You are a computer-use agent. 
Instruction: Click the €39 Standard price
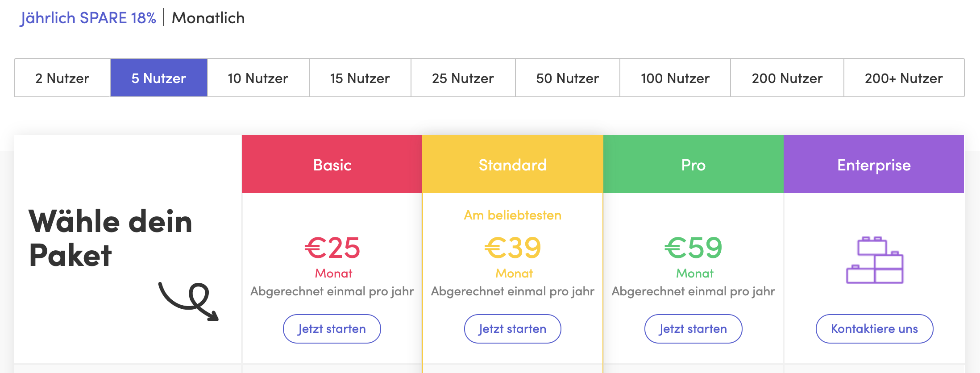point(513,248)
